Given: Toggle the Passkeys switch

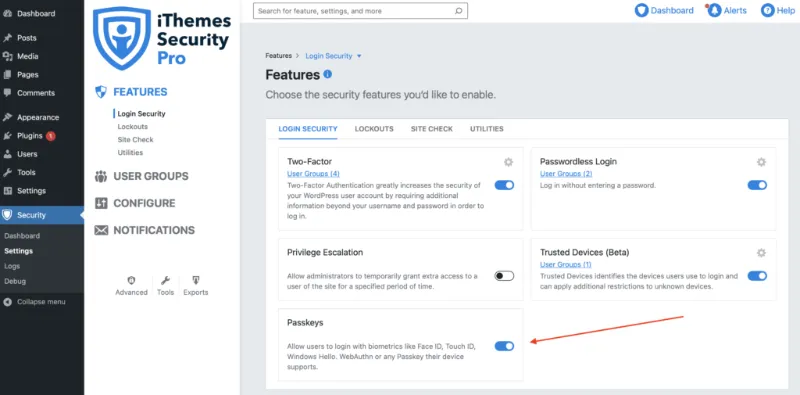Looking at the screenshot, I should point(504,346).
